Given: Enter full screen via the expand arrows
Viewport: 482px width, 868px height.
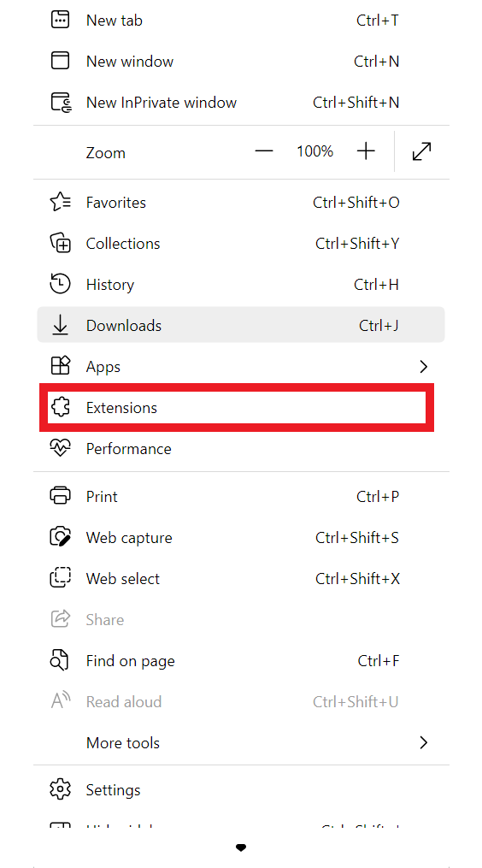Looking at the screenshot, I should click(422, 151).
